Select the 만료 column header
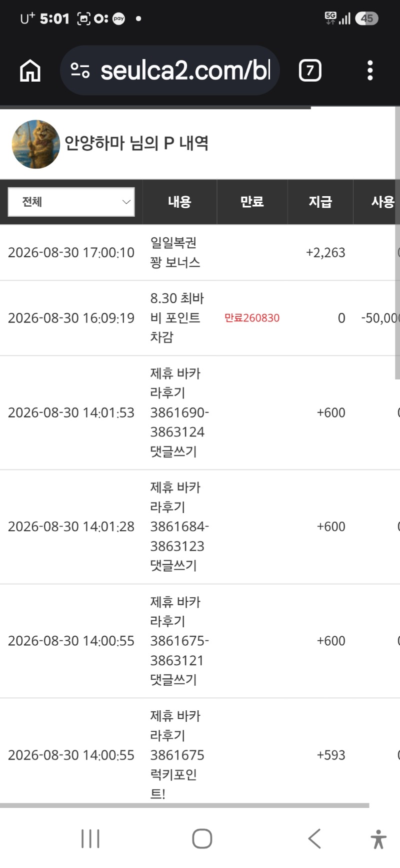400x868 pixels. click(252, 202)
